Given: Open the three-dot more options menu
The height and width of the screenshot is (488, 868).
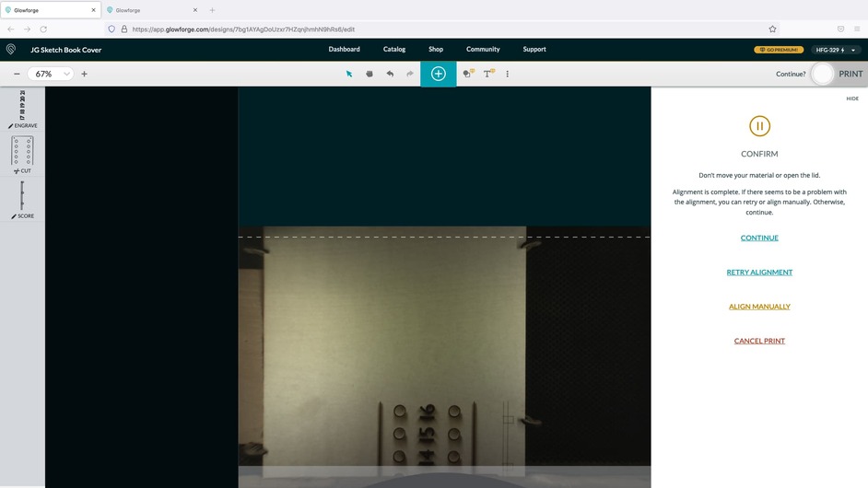Looking at the screenshot, I should 508,74.
